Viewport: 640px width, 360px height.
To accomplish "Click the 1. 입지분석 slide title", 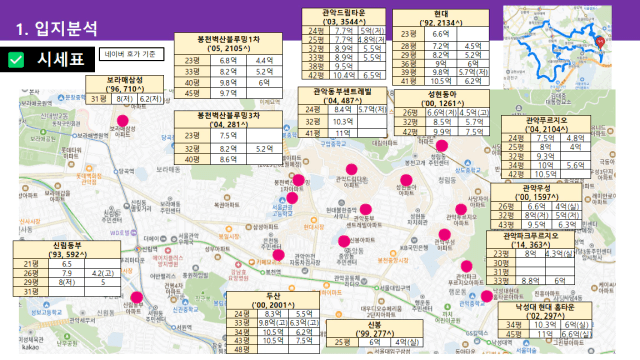I will tap(56, 29).
